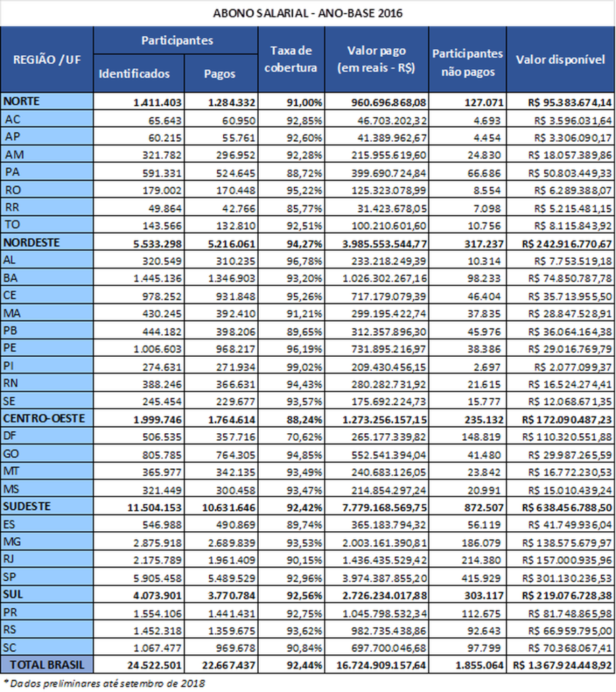Click the 'Identificados' column header
The height and width of the screenshot is (692, 616).
(x=139, y=74)
